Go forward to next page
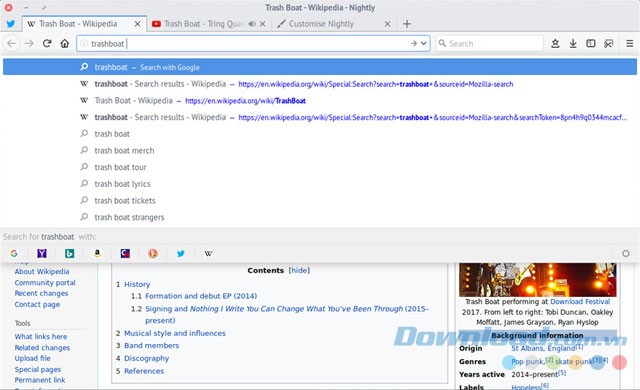Screen dimensions: 640x390 (x=29, y=43)
